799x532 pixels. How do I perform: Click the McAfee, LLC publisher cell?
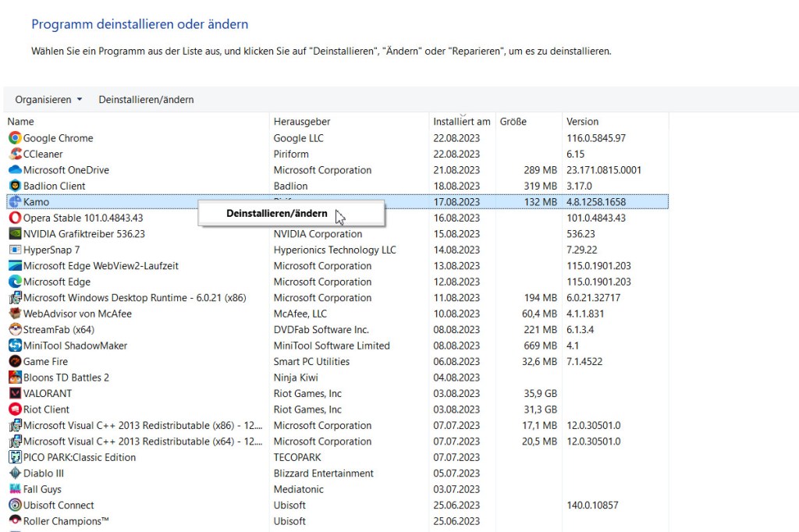tap(300, 314)
